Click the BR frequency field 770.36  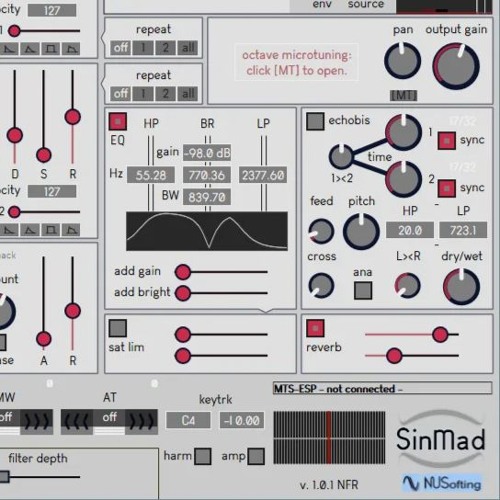[x=207, y=175]
